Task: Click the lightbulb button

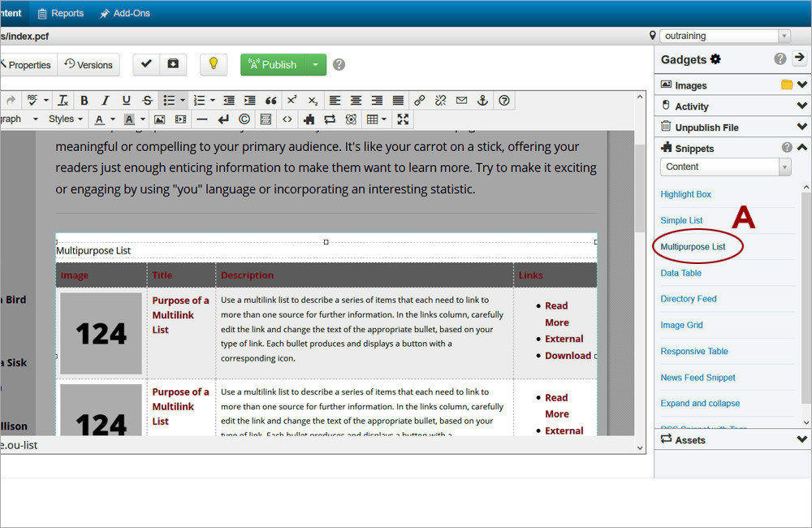Action: pyautogui.click(x=214, y=63)
